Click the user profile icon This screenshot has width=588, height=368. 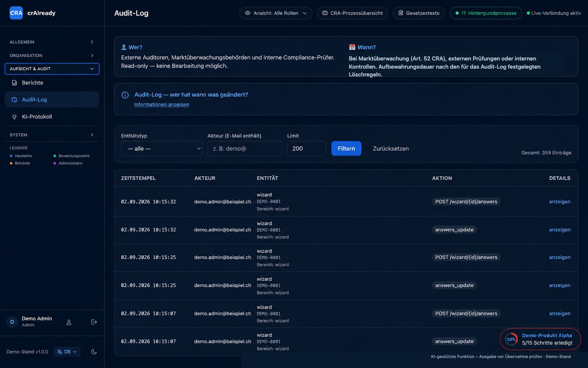click(69, 322)
